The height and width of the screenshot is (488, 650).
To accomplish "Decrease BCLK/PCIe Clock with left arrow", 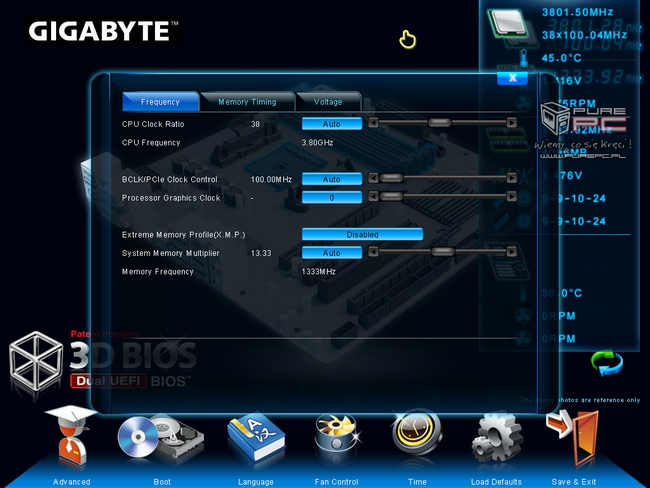I will pos(374,178).
